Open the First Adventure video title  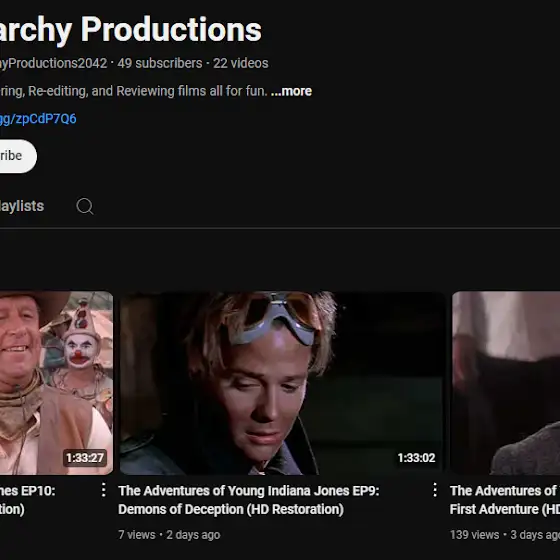point(505,500)
